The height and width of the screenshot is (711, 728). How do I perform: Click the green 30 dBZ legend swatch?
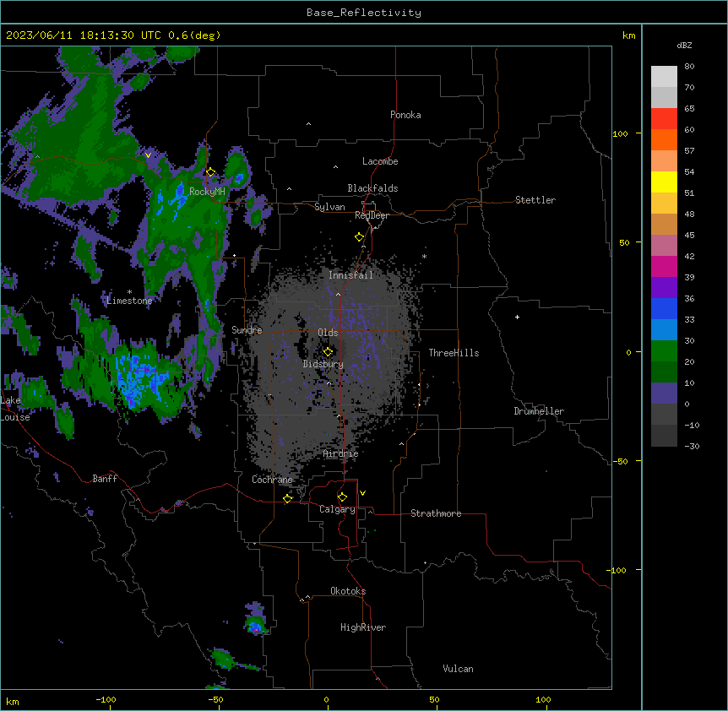(664, 351)
